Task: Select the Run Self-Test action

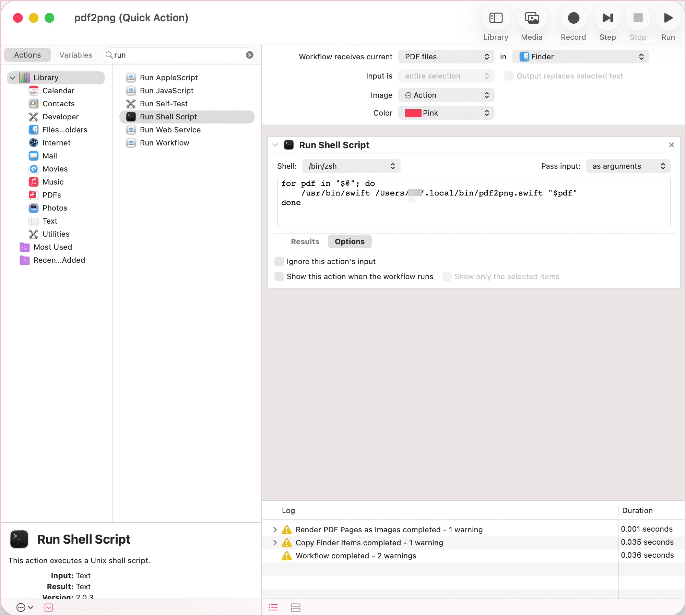Action: [164, 104]
